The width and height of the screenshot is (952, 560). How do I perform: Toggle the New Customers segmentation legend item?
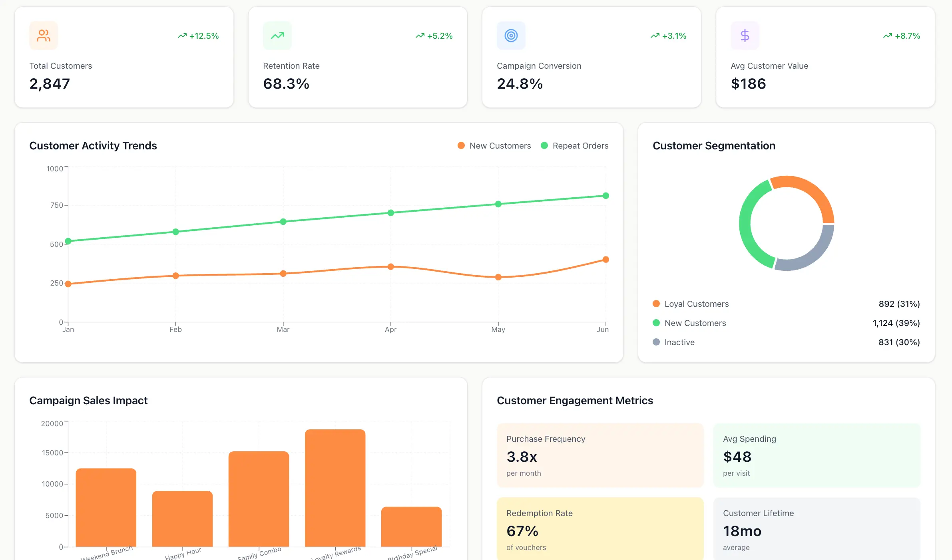coord(695,323)
